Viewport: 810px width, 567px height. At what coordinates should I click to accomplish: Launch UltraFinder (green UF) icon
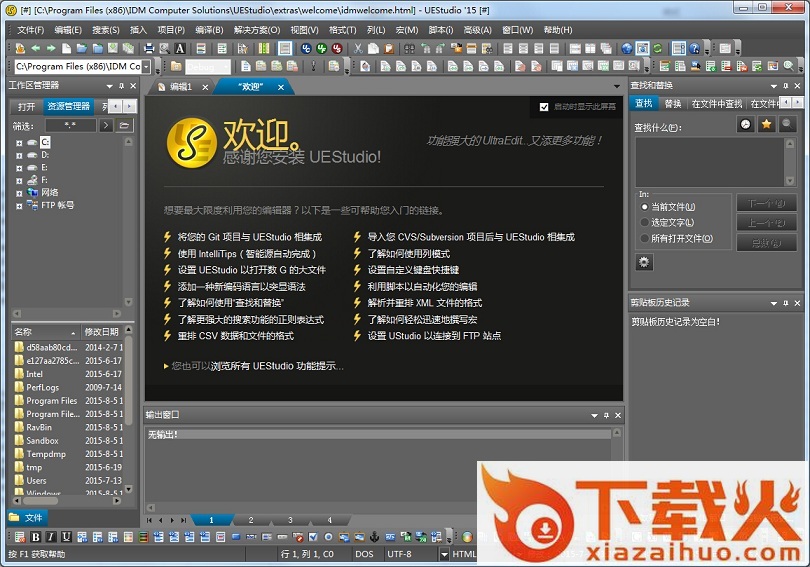coord(322,49)
